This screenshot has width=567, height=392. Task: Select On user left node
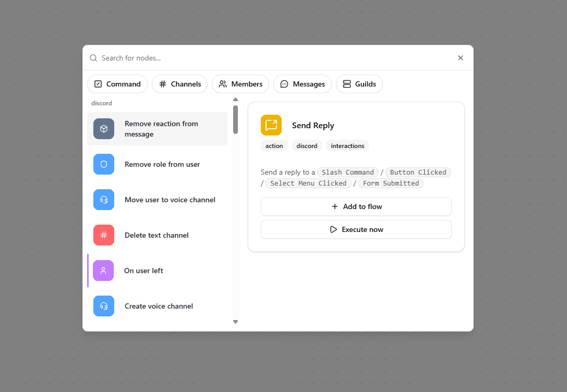tap(158, 271)
